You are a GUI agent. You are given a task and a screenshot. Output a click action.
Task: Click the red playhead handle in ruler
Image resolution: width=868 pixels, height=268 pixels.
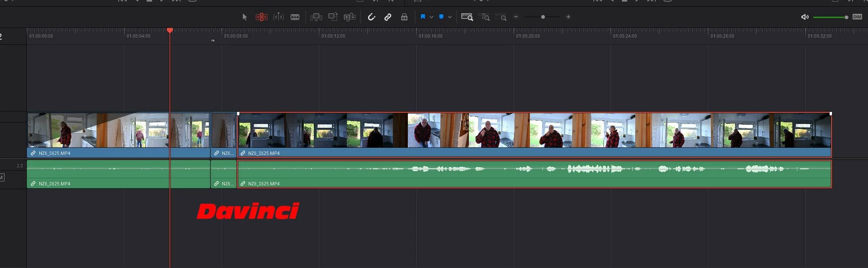click(170, 30)
